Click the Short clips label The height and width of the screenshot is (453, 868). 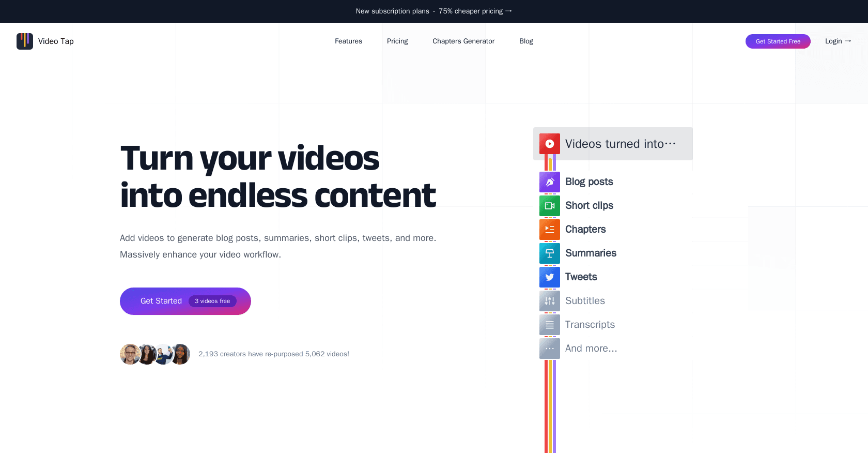pyautogui.click(x=589, y=206)
